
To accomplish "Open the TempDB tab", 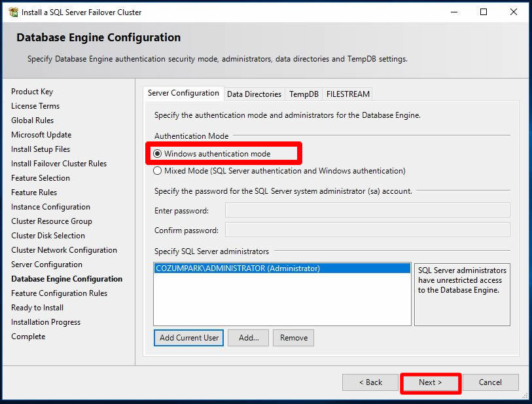I will (x=304, y=94).
